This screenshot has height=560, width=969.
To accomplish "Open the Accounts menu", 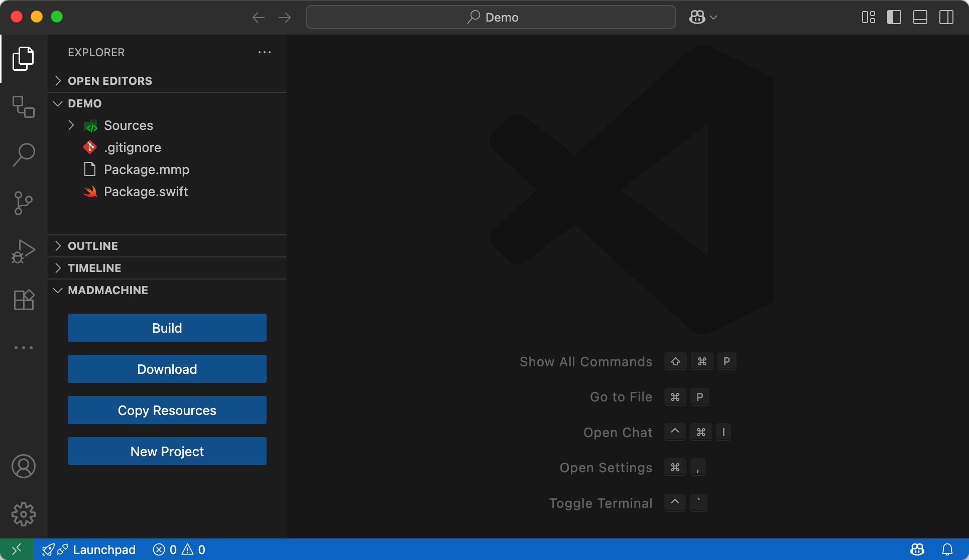I will point(24,466).
